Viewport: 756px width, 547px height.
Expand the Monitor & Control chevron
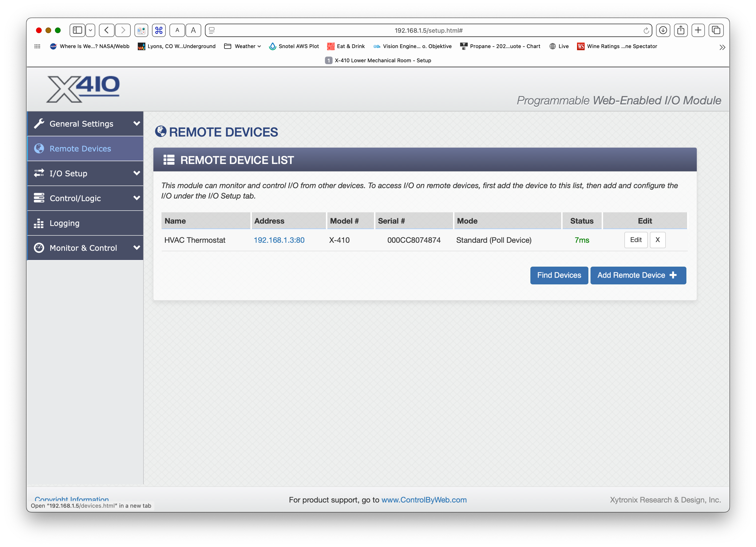coord(137,247)
